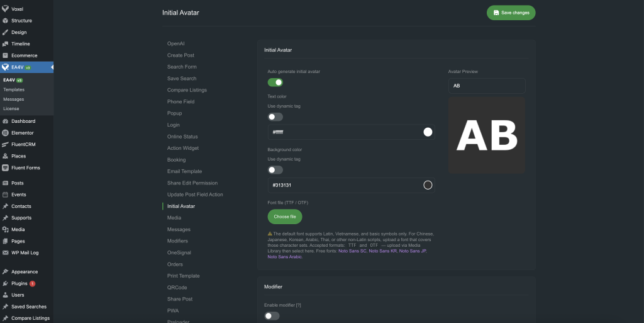Click the Ecommerce icon in sidebar

tap(5, 55)
